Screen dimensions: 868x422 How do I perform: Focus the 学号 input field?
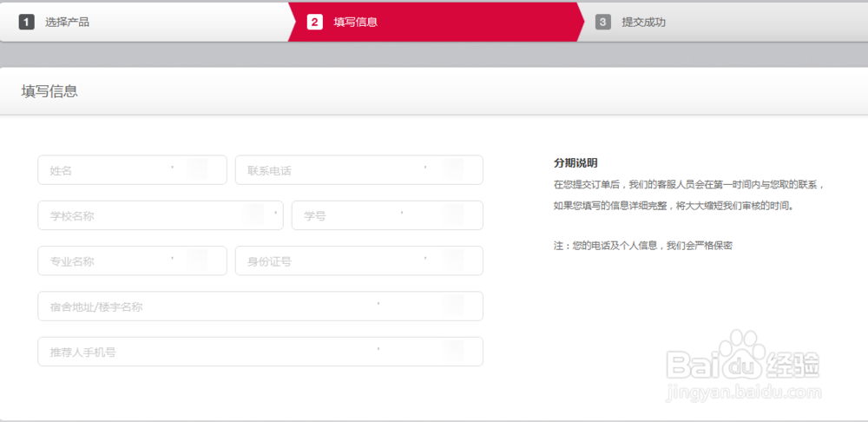tap(387, 215)
